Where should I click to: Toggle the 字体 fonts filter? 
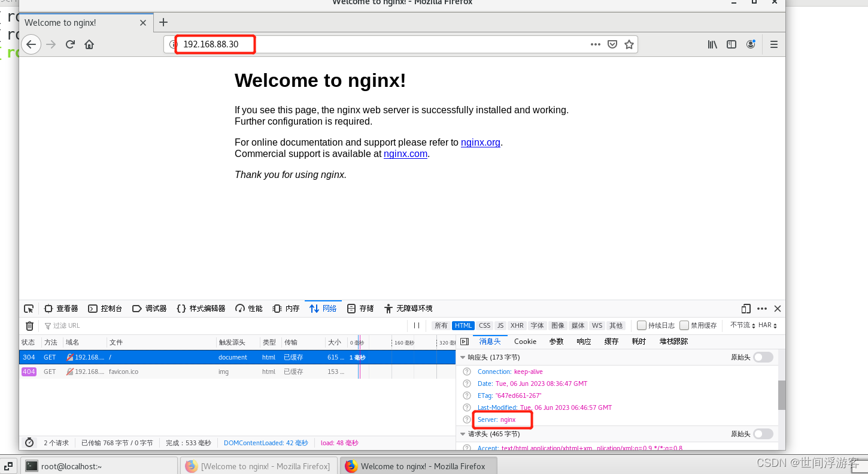538,326
